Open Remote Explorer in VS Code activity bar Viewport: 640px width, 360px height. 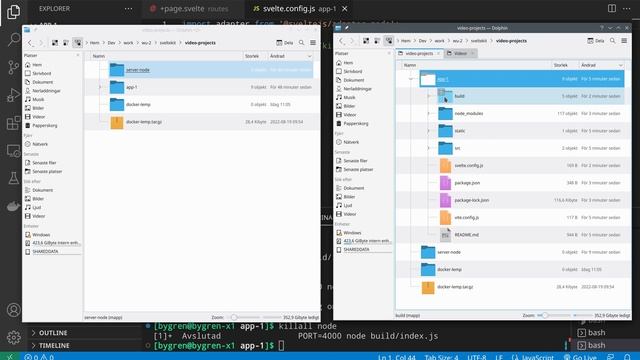(13, 151)
